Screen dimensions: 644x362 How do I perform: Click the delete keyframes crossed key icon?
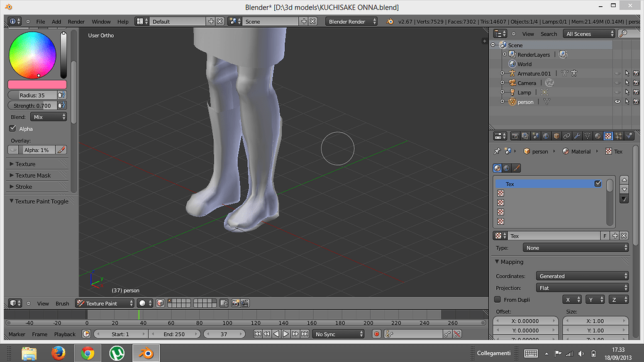click(457, 334)
